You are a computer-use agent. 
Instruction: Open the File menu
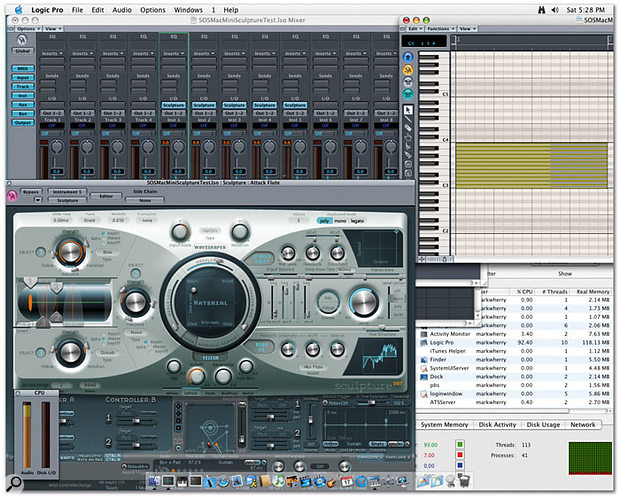pos(77,10)
